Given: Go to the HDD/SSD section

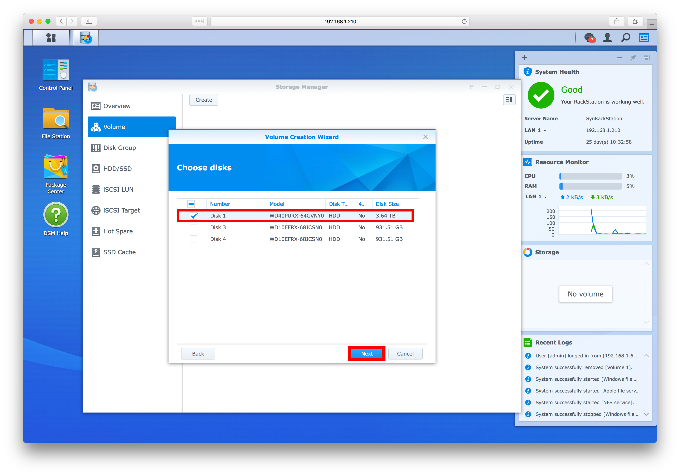Looking at the screenshot, I should point(118,168).
